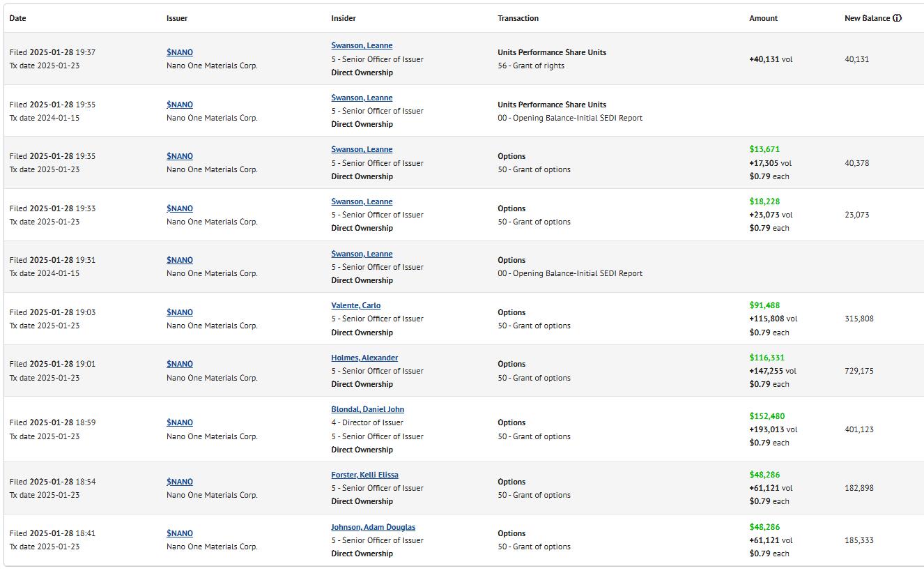Click the info icon beside New Balance
This screenshot has width=924, height=580.
coord(897,18)
